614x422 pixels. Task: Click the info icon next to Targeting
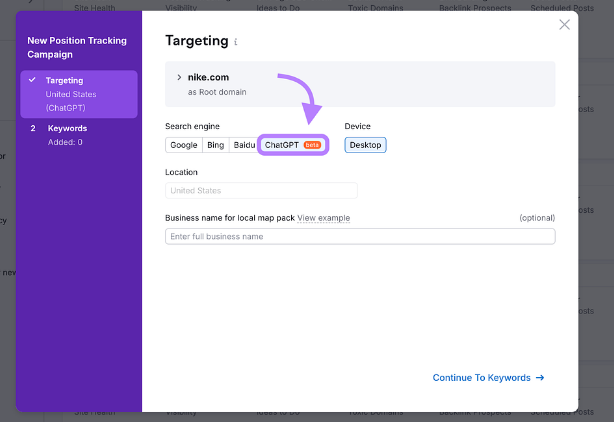(x=236, y=41)
